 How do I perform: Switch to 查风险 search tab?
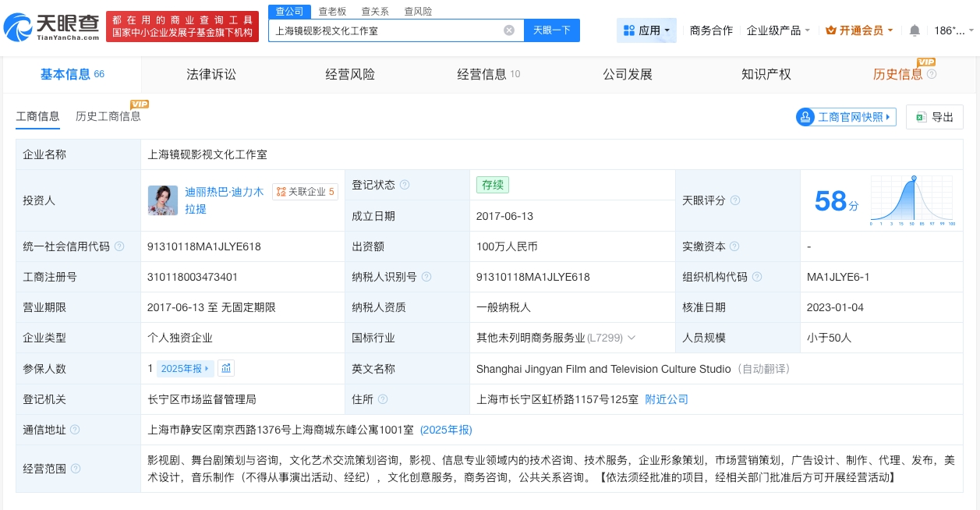coord(418,11)
